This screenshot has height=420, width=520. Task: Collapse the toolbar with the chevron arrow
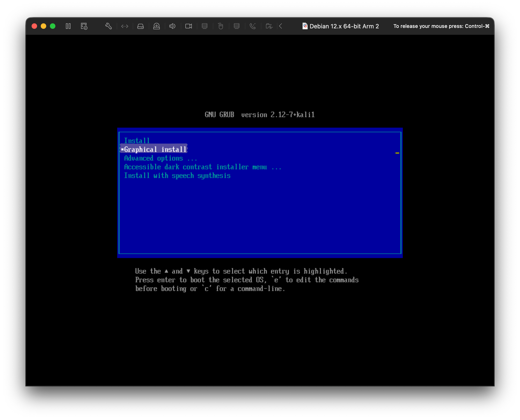pos(281,26)
